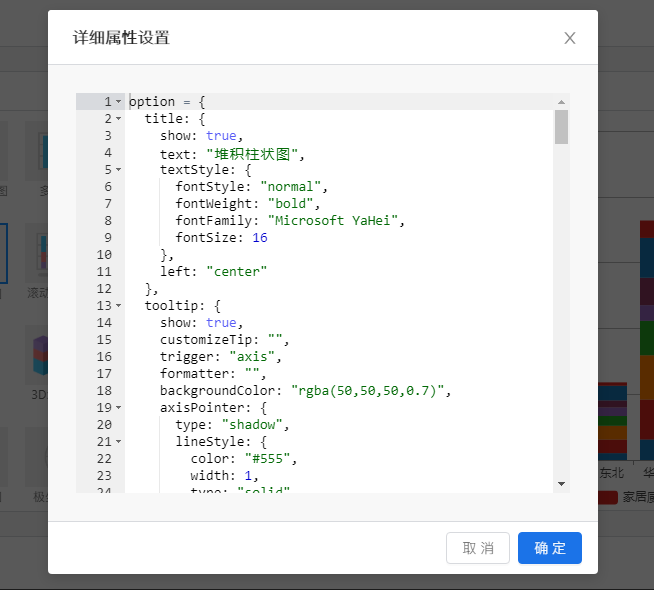Click the "center" value of left property
Image resolution: width=654 pixels, height=590 pixels.
tap(237, 272)
